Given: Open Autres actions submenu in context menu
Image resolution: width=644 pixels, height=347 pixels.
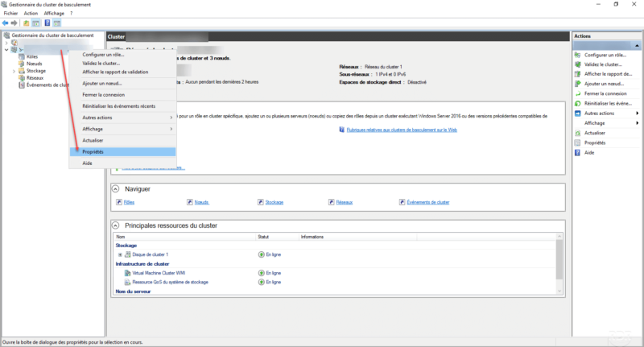Looking at the screenshot, I should (123, 118).
